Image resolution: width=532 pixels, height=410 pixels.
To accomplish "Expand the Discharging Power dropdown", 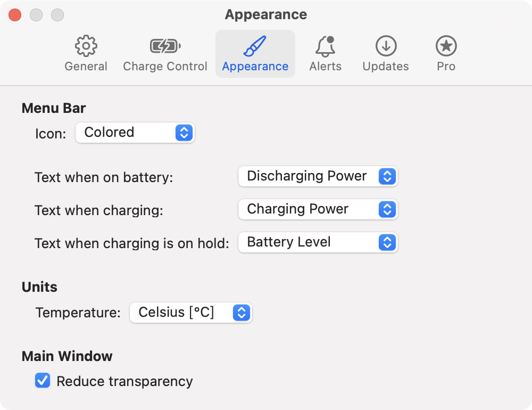I will (x=318, y=176).
